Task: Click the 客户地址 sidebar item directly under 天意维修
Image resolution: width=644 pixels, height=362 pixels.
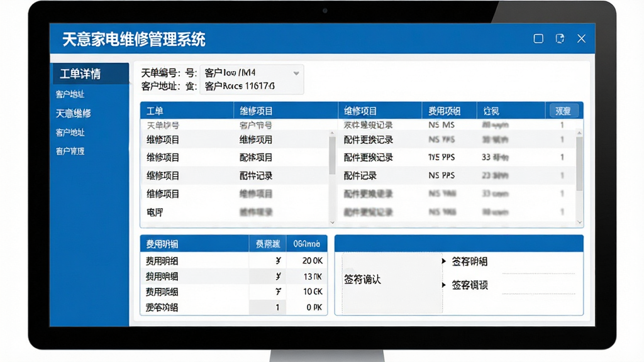Action: tap(70, 133)
